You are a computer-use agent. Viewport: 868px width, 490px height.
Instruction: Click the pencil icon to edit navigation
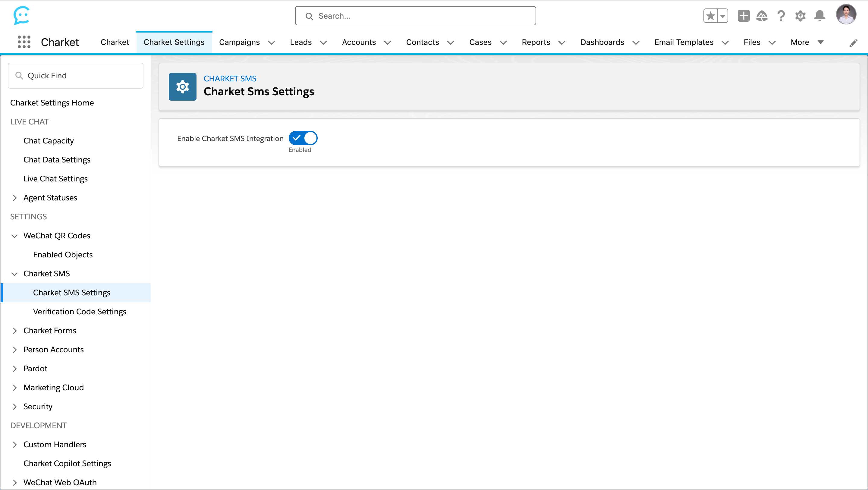853,43
